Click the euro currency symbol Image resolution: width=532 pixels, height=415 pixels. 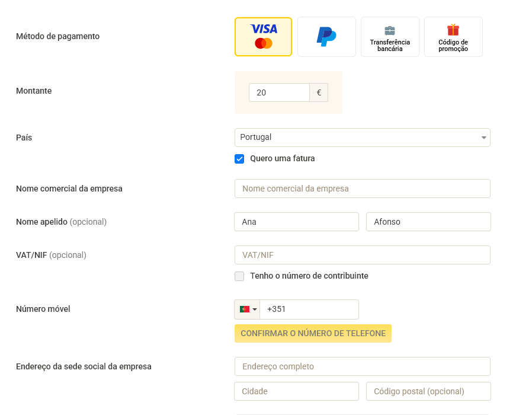(319, 92)
